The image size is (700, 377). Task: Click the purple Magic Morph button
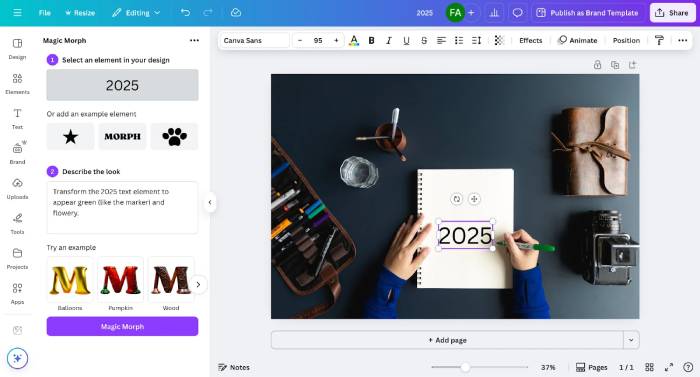click(x=122, y=327)
